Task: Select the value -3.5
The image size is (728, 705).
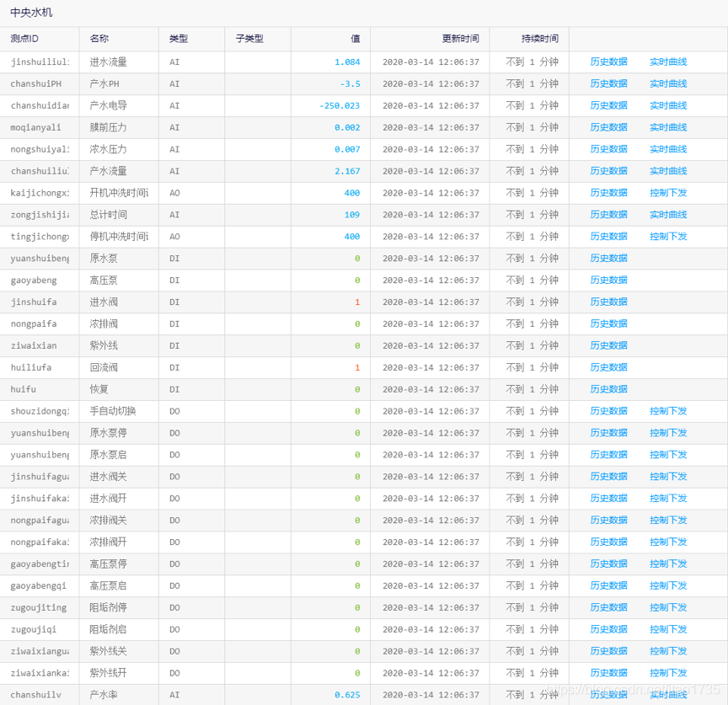Action: point(350,83)
